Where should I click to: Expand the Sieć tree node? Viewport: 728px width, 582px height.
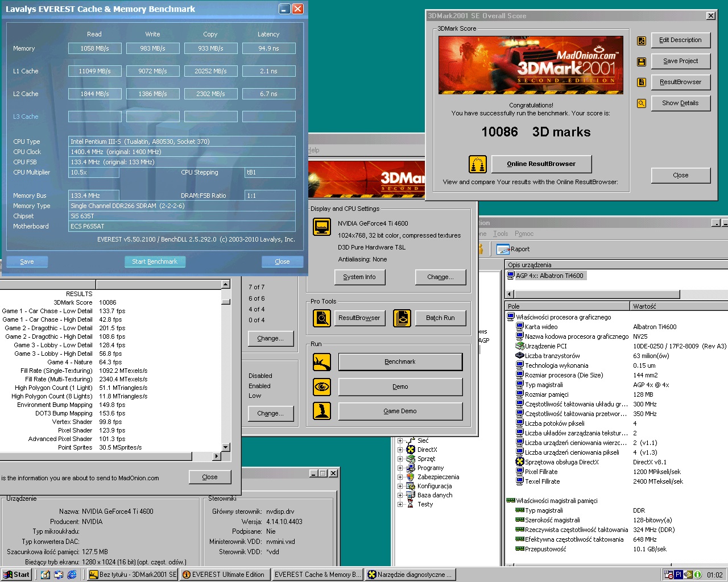(400, 440)
